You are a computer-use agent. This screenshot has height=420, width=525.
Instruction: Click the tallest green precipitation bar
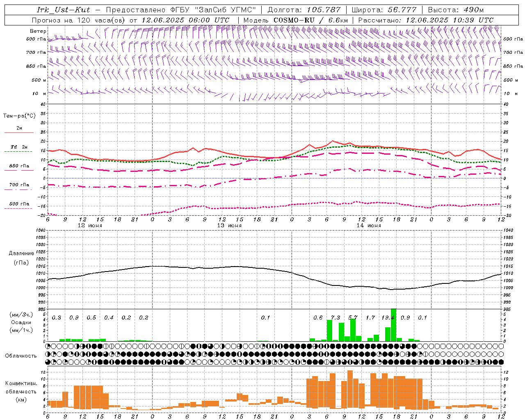pyautogui.click(x=393, y=325)
